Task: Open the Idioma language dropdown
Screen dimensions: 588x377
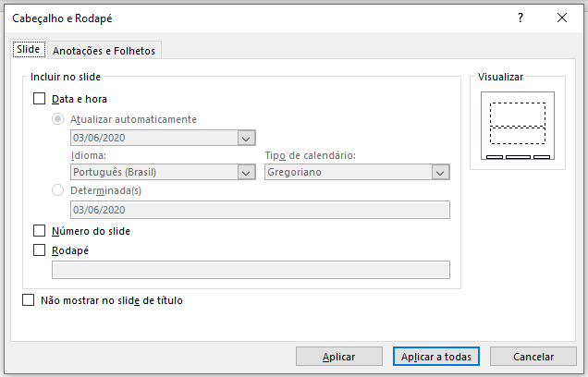Action: click(x=246, y=172)
